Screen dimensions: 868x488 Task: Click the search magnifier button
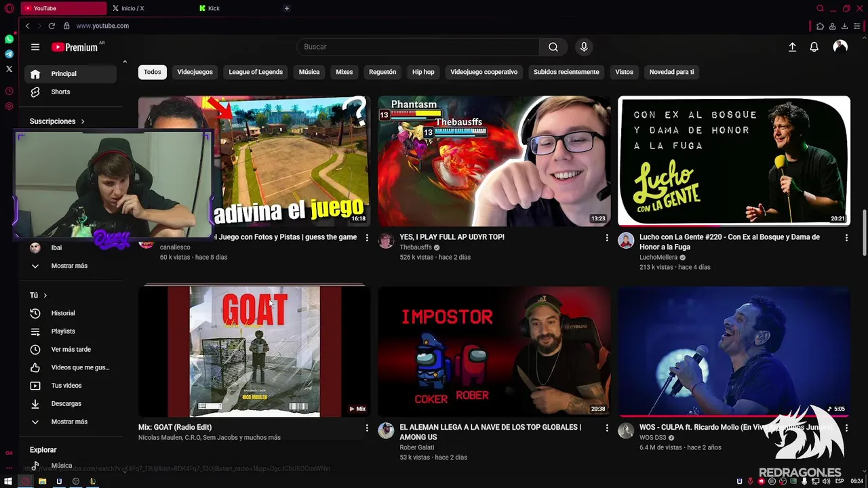tap(553, 47)
